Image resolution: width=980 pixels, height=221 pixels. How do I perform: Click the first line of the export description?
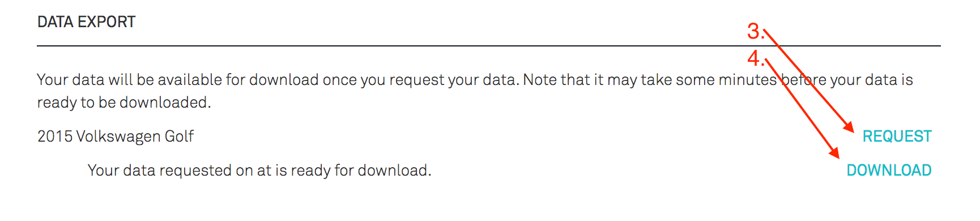tap(475, 80)
